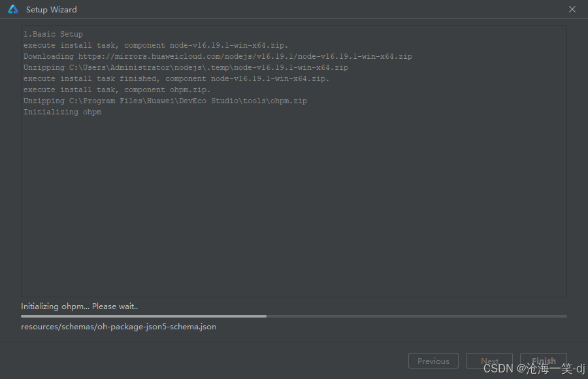Image resolution: width=588 pixels, height=379 pixels.
Task: Click 'execute install task finished' log line
Action: point(176,79)
